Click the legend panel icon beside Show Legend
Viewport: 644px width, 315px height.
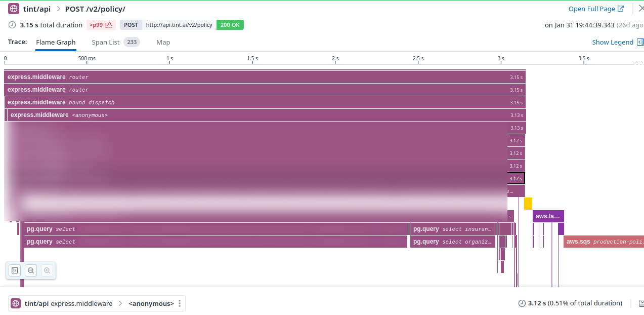[640, 42]
